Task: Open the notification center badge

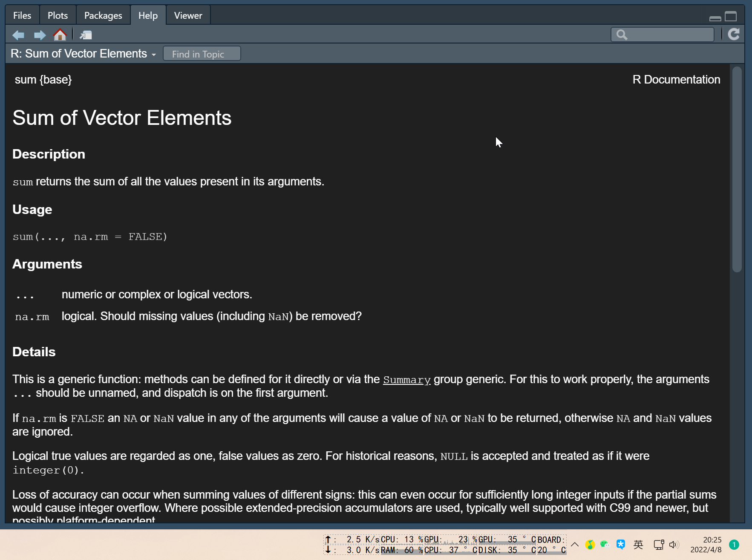Action: (734, 545)
